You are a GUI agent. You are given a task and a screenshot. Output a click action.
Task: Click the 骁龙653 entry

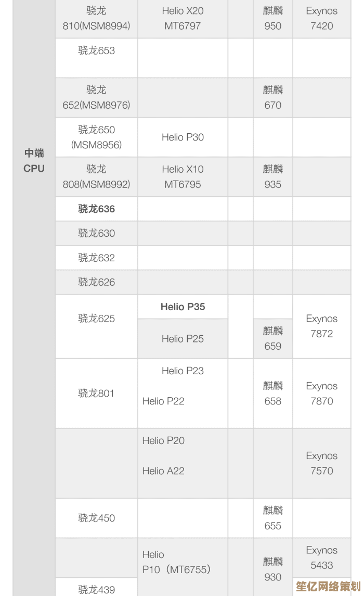(96, 51)
